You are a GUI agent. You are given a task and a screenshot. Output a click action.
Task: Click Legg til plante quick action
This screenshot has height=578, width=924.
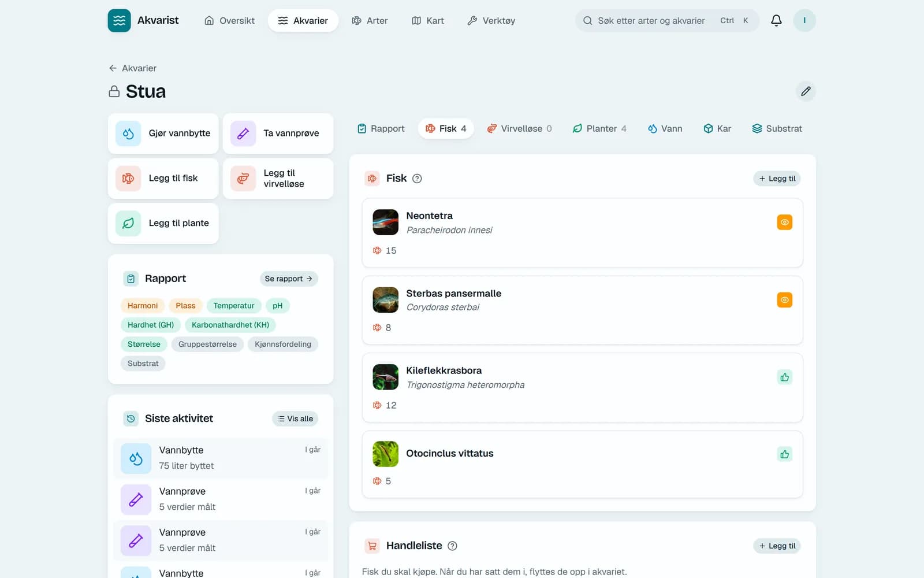pos(163,223)
